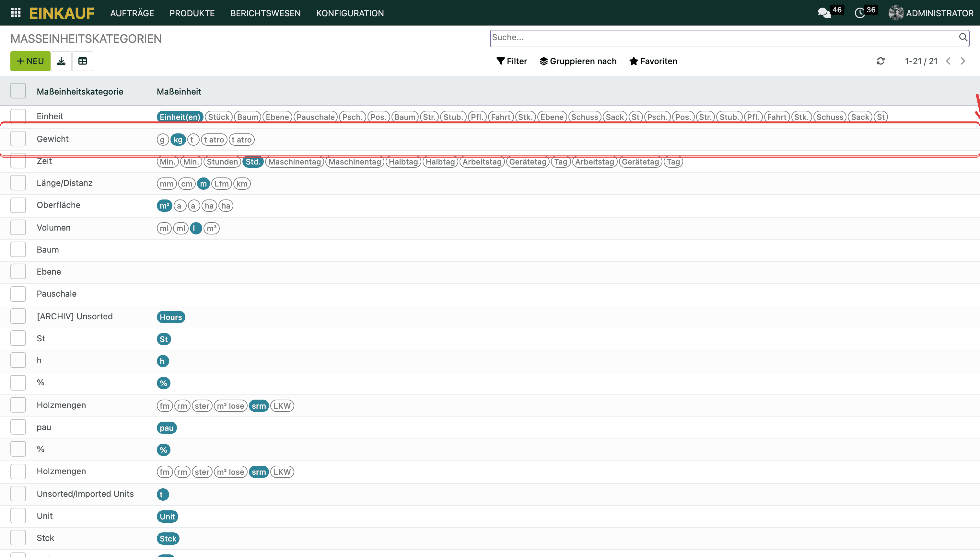Click the Stck tag
This screenshot has width=980, height=557.
pos(168,539)
